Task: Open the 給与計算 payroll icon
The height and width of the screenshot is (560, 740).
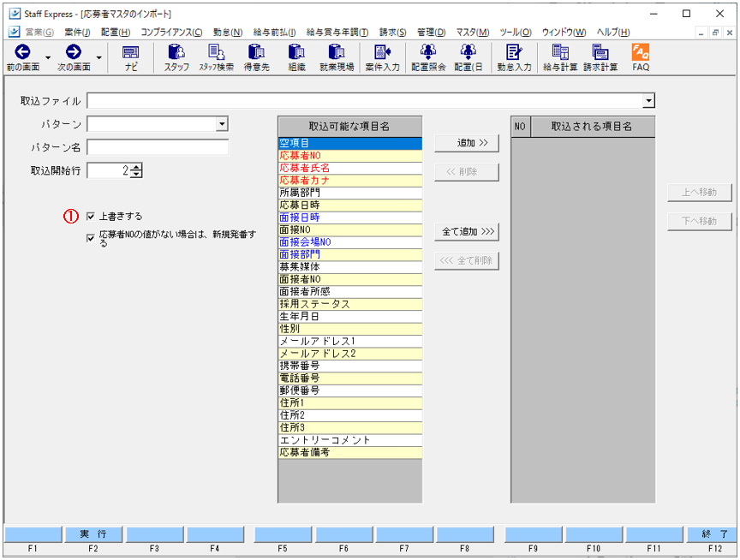Action: click(560, 57)
